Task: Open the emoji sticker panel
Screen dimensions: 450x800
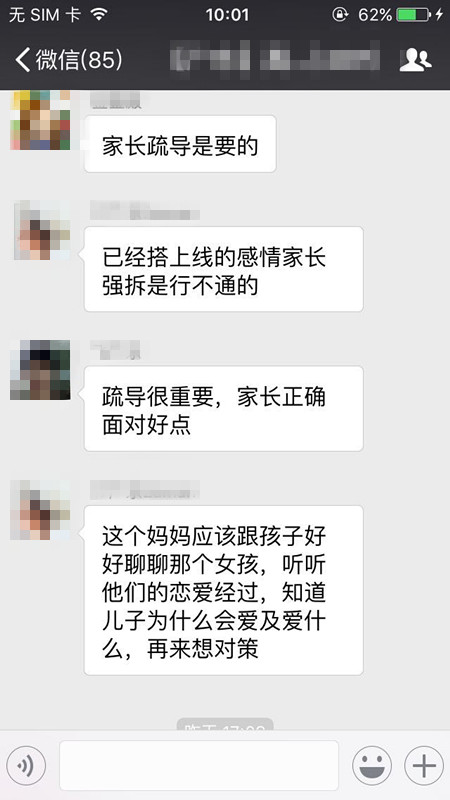Action: (x=372, y=765)
